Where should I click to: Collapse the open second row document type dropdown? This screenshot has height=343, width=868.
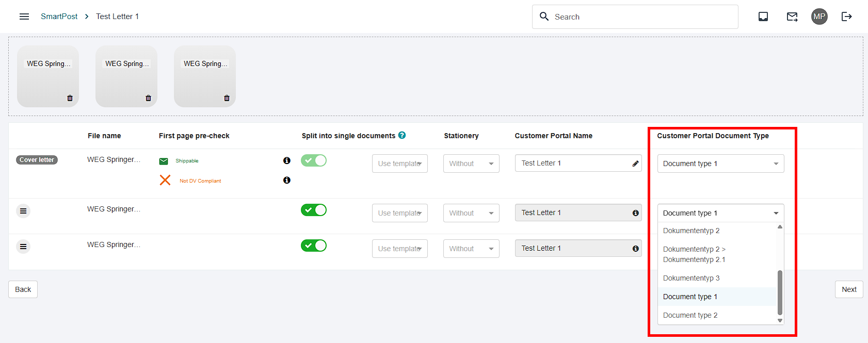(x=721, y=213)
